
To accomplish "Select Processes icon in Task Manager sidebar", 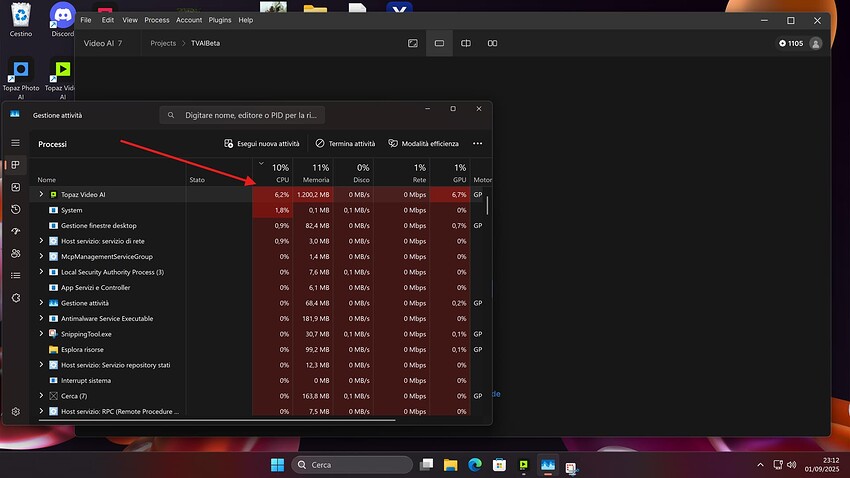I will 15,165.
